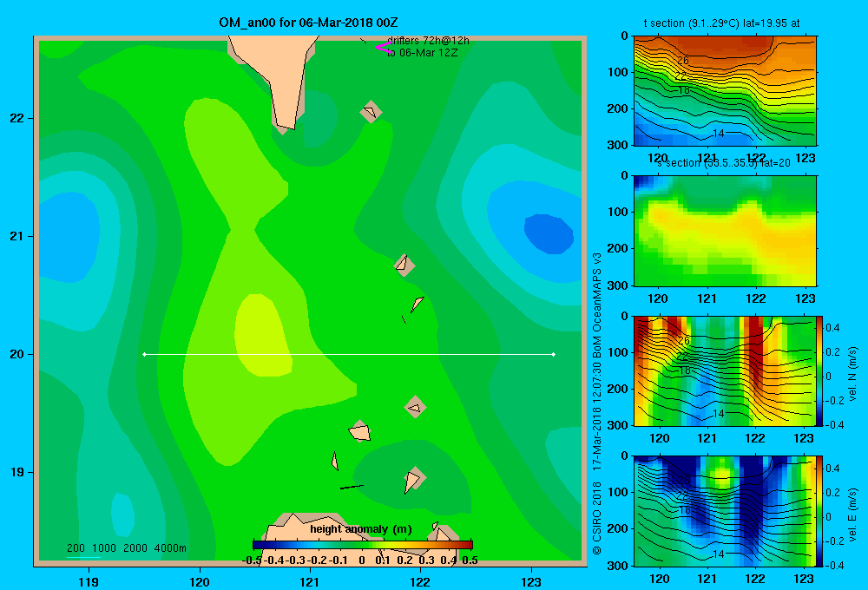The height and width of the screenshot is (590, 868).
Task: Click the '26' contour label in temperature section
Action: [683, 61]
